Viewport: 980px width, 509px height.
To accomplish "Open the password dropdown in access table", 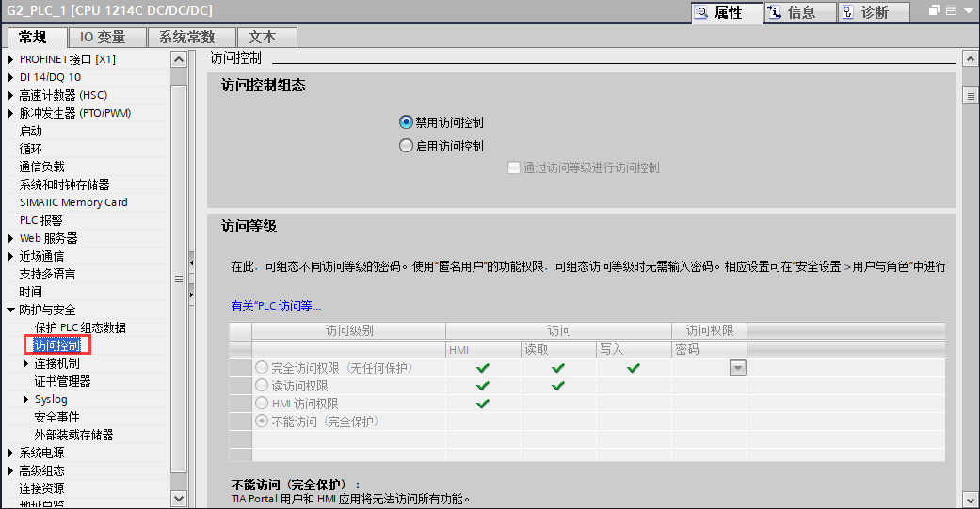I will tap(738, 369).
